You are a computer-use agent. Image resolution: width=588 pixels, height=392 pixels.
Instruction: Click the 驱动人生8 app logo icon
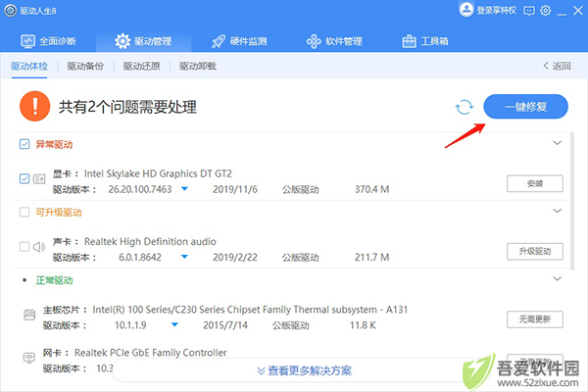tap(11, 11)
